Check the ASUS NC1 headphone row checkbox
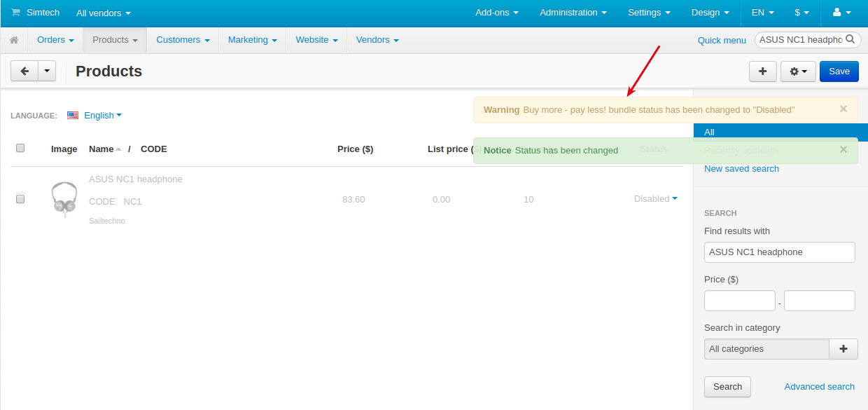This screenshot has height=410, width=868. pos(20,199)
